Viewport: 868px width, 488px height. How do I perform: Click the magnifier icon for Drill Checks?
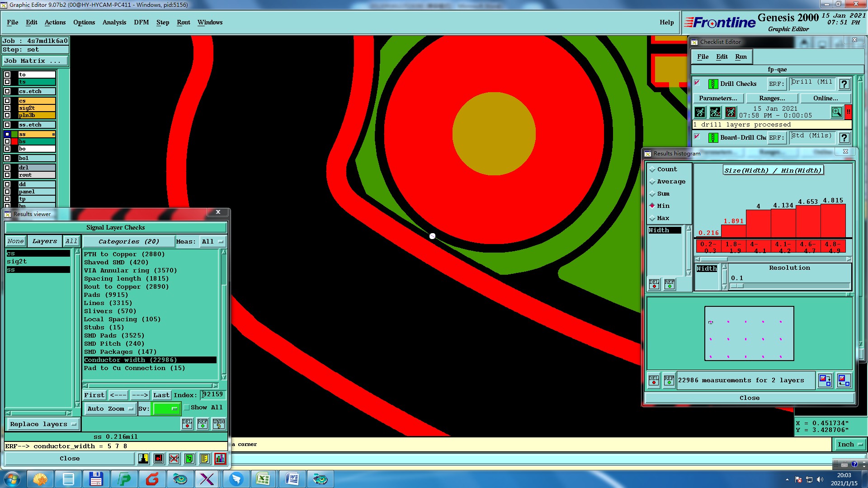(x=836, y=112)
